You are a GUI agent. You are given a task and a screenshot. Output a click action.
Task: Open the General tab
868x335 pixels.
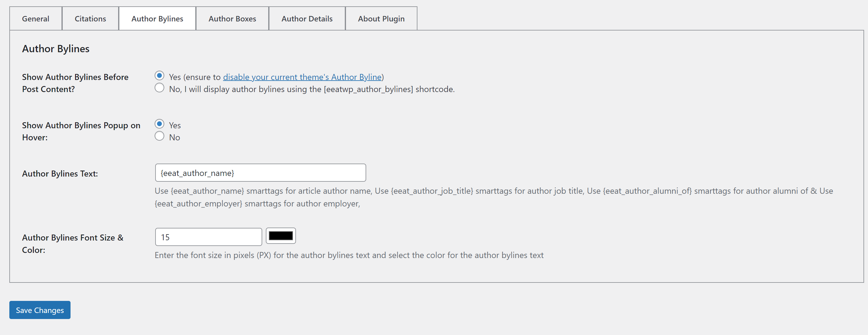[35, 19]
